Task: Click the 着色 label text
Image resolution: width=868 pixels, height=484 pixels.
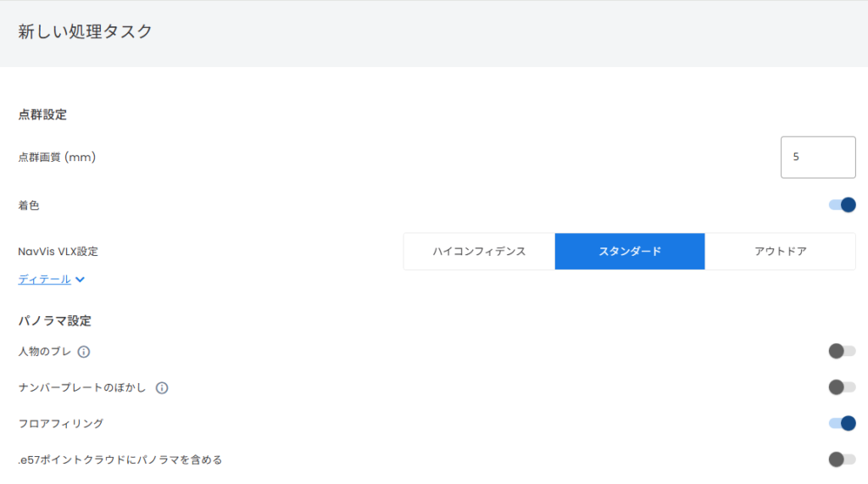Action: tap(29, 205)
